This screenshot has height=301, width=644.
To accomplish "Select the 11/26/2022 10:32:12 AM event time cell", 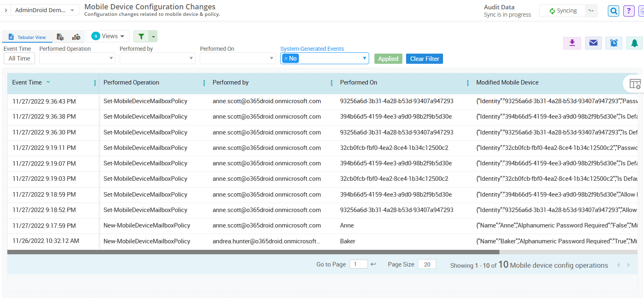I will coord(46,241).
